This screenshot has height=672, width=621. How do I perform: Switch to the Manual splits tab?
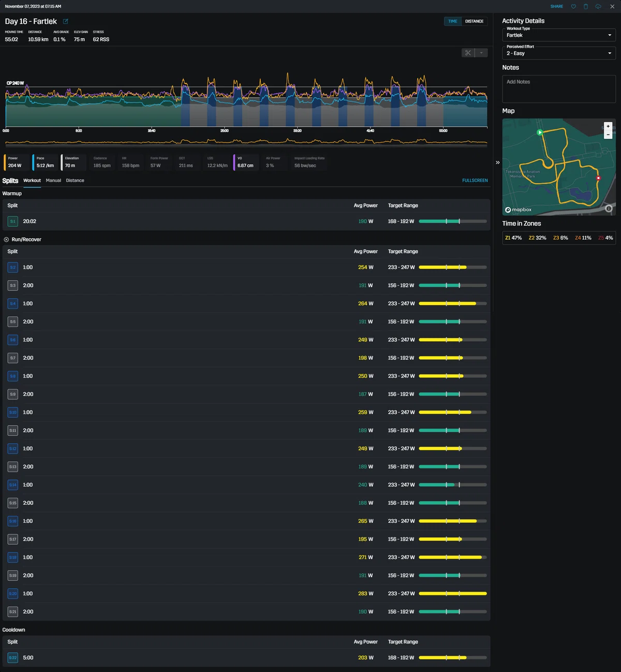point(53,181)
